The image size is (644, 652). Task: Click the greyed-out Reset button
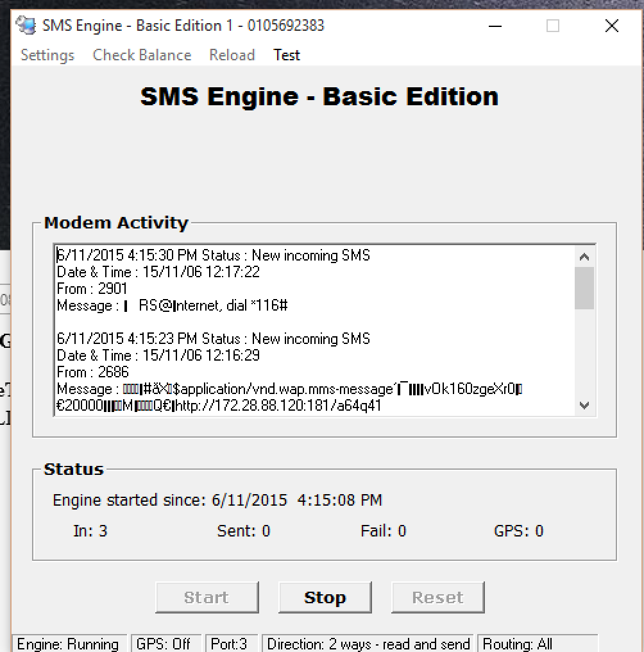[437, 597]
